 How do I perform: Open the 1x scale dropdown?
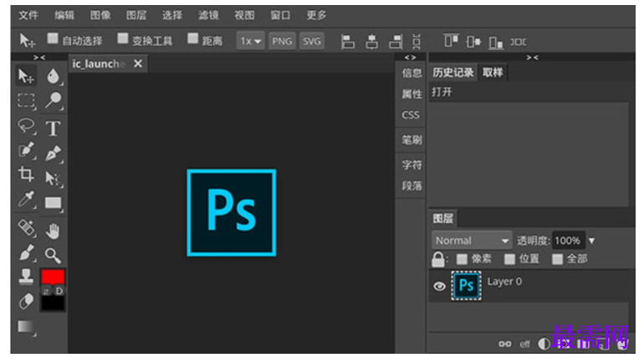point(251,41)
